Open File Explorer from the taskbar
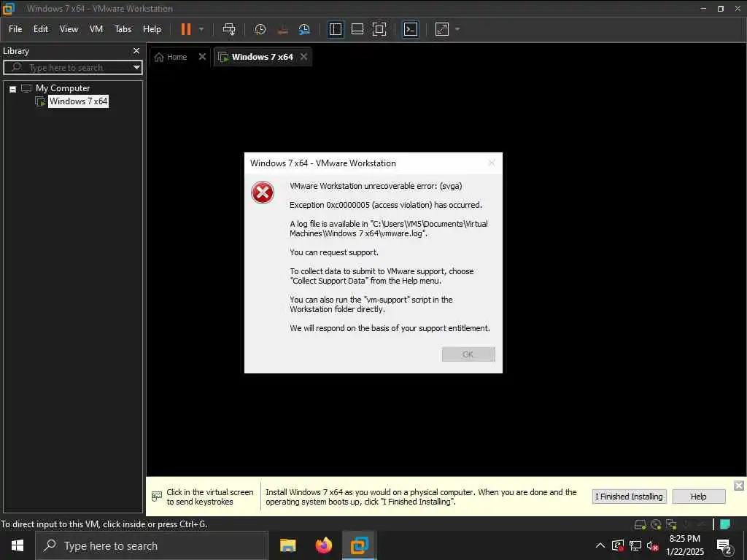Viewport: 747px width, 560px height. (x=287, y=545)
